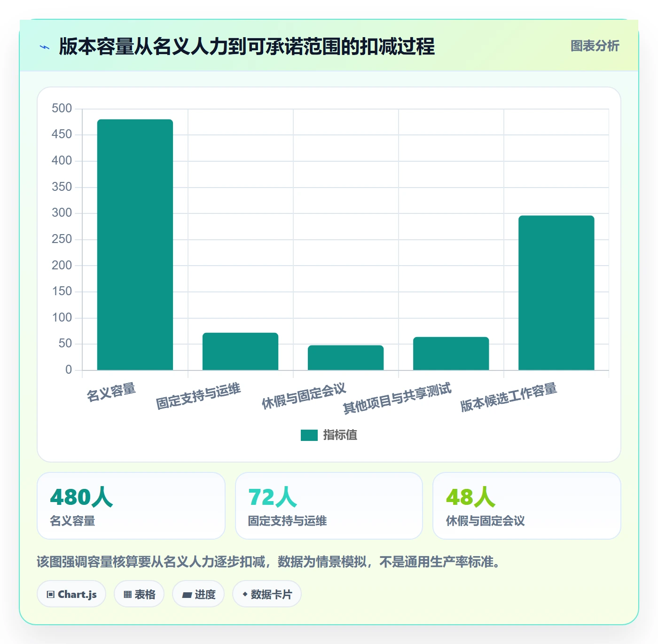Click the y-axis value 300
Viewport: 658px width, 644px height.
click(x=62, y=213)
